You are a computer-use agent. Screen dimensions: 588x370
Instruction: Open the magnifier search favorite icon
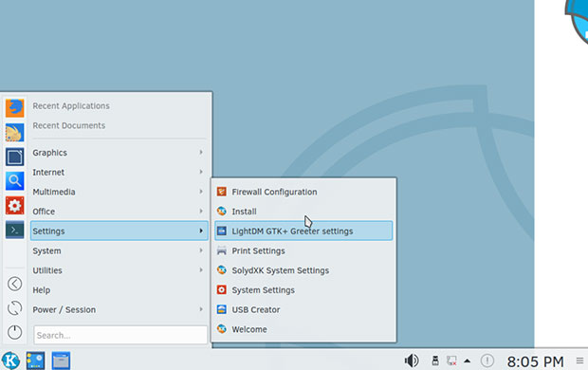point(14,181)
